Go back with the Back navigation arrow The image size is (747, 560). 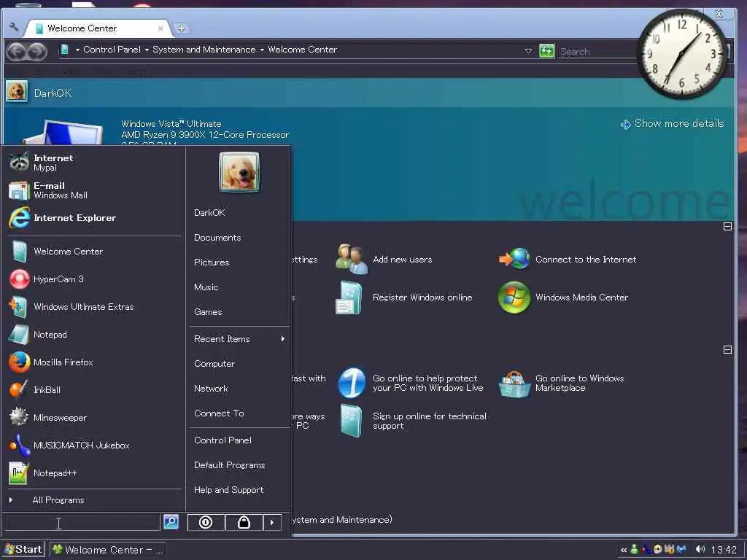[x=16, y=51]
